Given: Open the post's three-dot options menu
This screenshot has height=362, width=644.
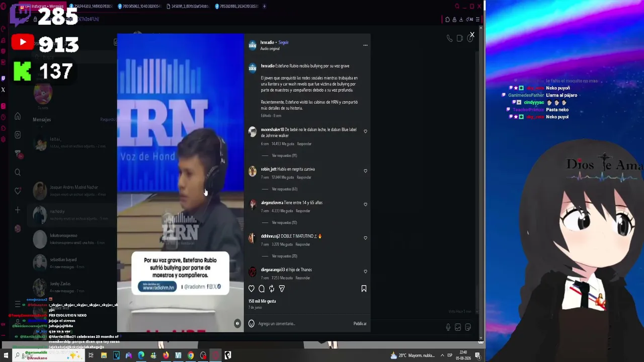Looking at the screenshot, I should (x=365, y=45).
